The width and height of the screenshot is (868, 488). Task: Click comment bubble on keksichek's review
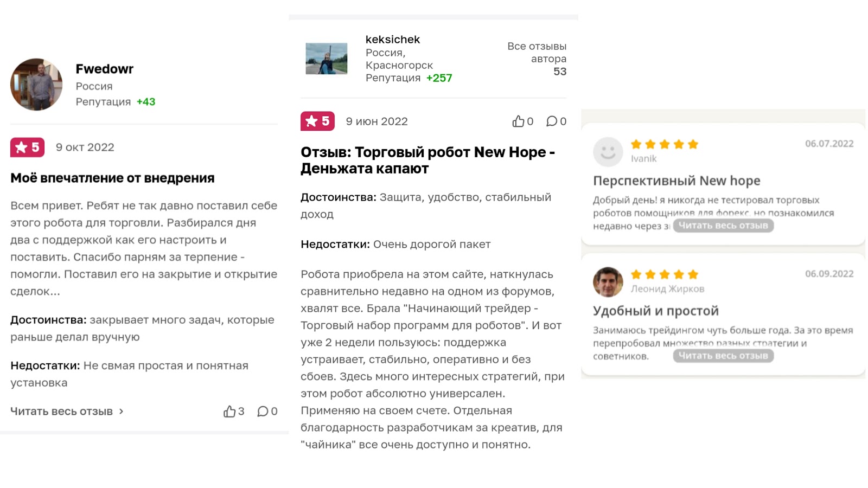tap(552, 121)
